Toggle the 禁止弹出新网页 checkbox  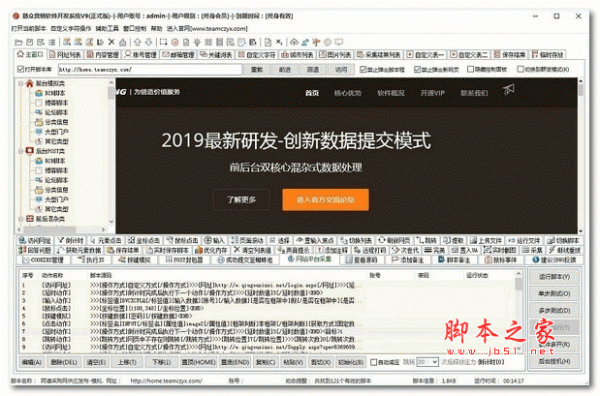(x=417, y=69)
